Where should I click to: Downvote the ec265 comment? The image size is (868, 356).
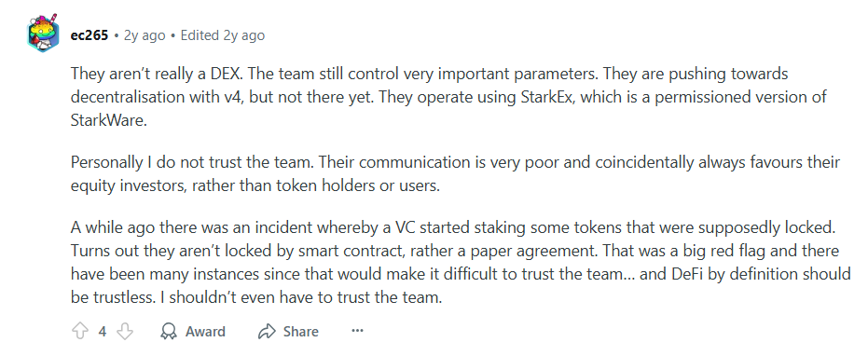(x=125, y=331)
